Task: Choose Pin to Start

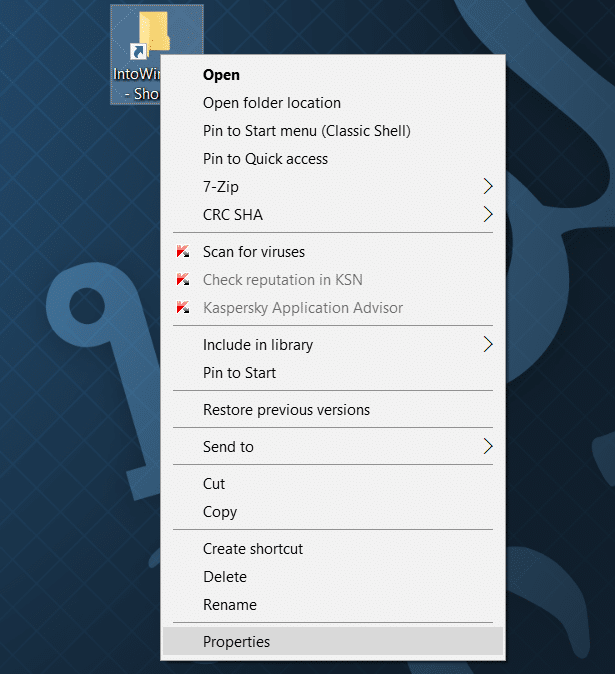Action: (x=333, y=373)
